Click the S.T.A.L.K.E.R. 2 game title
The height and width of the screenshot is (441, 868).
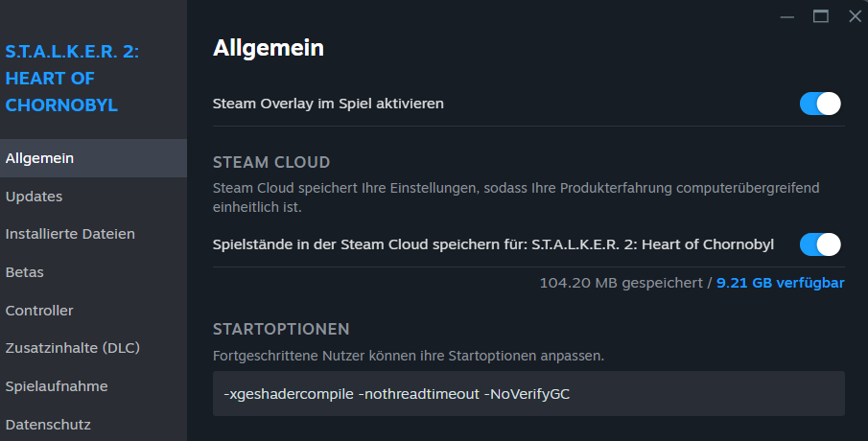72,79
